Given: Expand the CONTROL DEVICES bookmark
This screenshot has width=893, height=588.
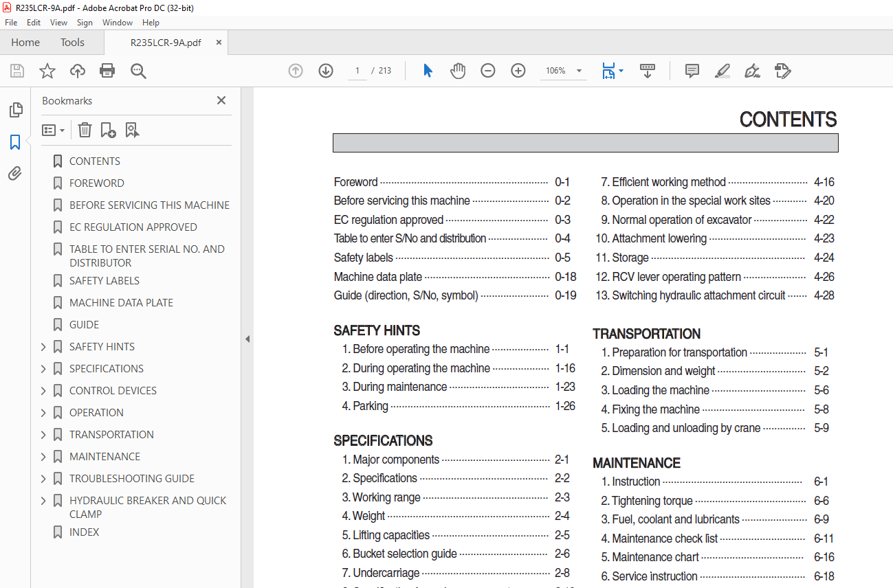Looking at the screenshot, I should [x=43, y=391].
